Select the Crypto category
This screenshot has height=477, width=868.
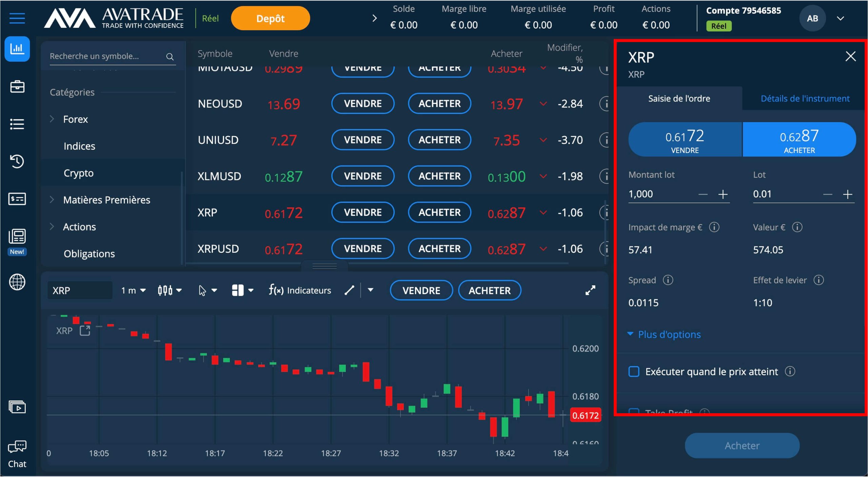[79, 173]
